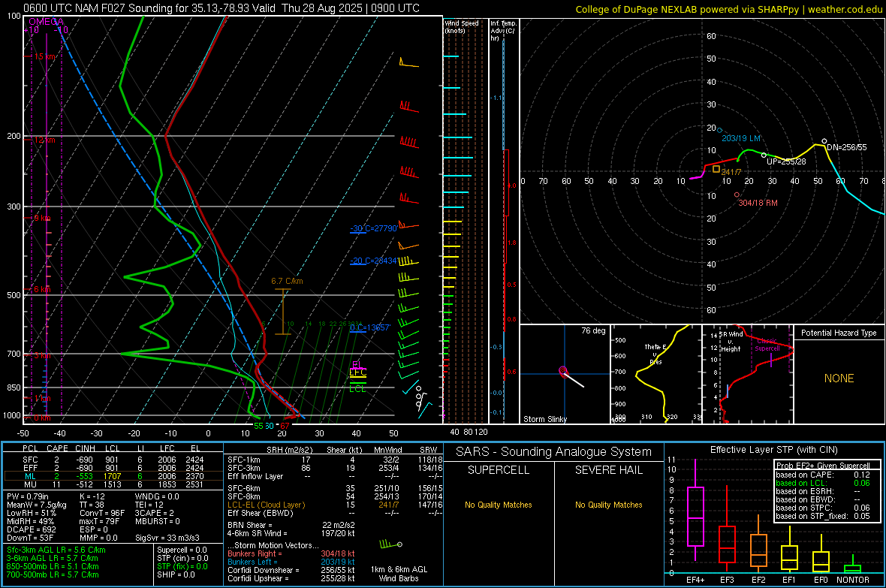The height and width of the screenshot is (588, 886).
Task: Click the Bunkers left mover 203/19 LM marker
Action: tap(720, 131)
